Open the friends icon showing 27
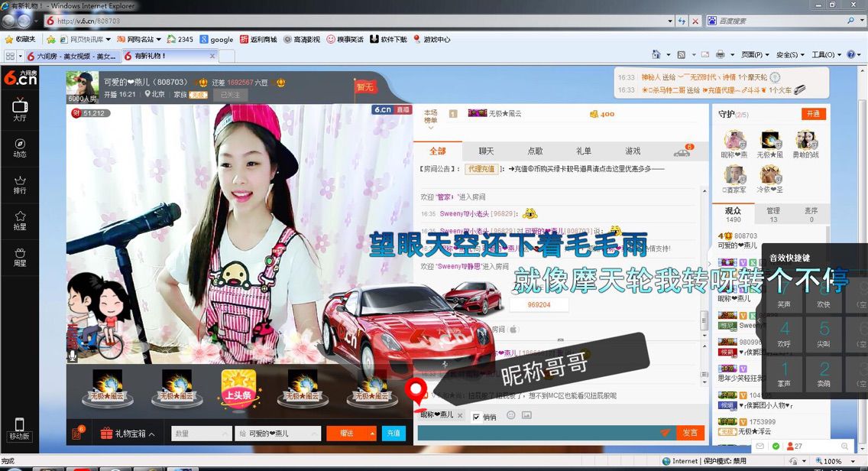The width and height of the screenshot is (868, 471). 795,446
